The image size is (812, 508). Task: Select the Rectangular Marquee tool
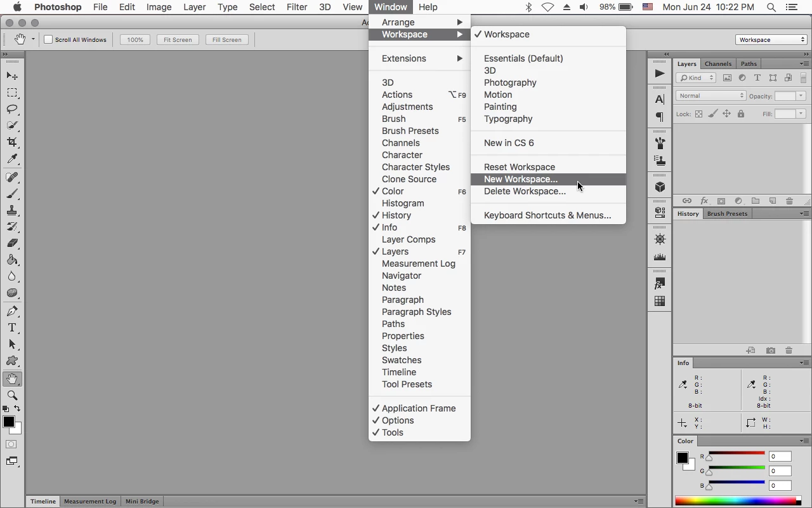coord(12,93)
